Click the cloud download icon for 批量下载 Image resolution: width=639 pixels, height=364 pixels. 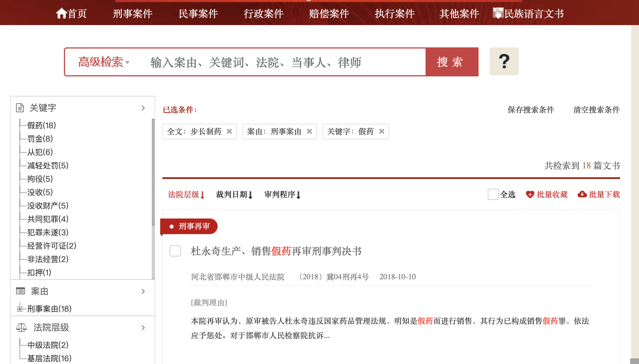click(582, 194)
